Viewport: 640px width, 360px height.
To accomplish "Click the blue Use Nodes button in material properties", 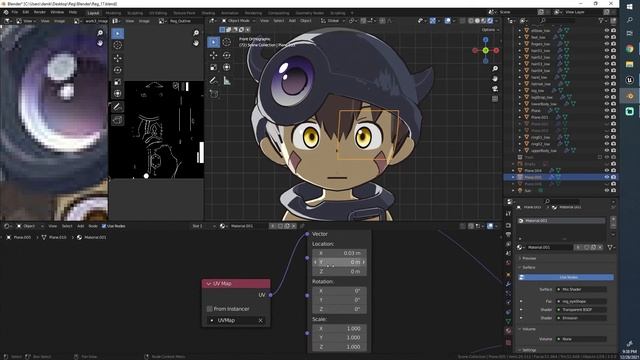I will (566, 277).
